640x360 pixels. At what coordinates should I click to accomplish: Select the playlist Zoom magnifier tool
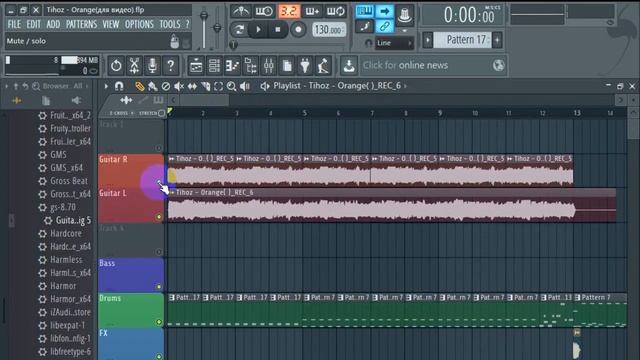tap(231, 86)
